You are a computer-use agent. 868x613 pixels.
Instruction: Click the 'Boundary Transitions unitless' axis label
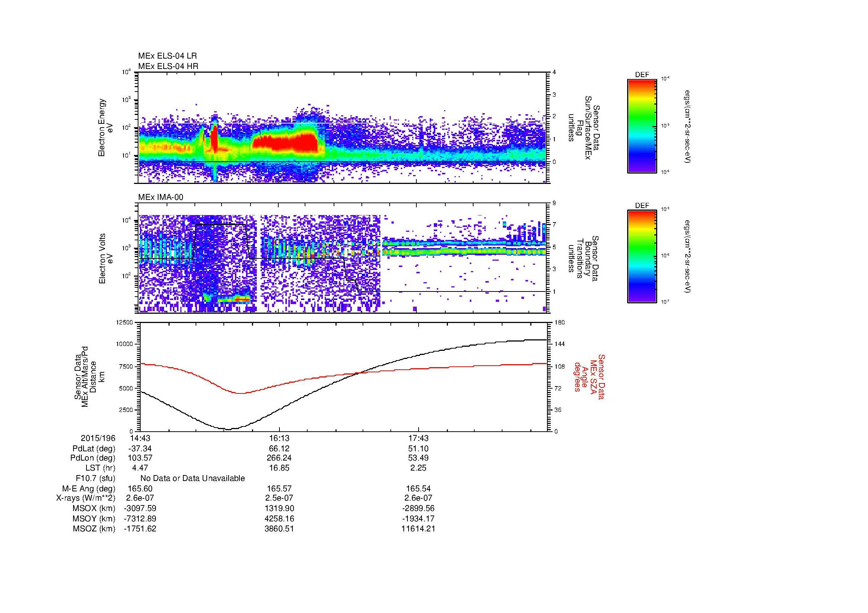coord(583,258)
